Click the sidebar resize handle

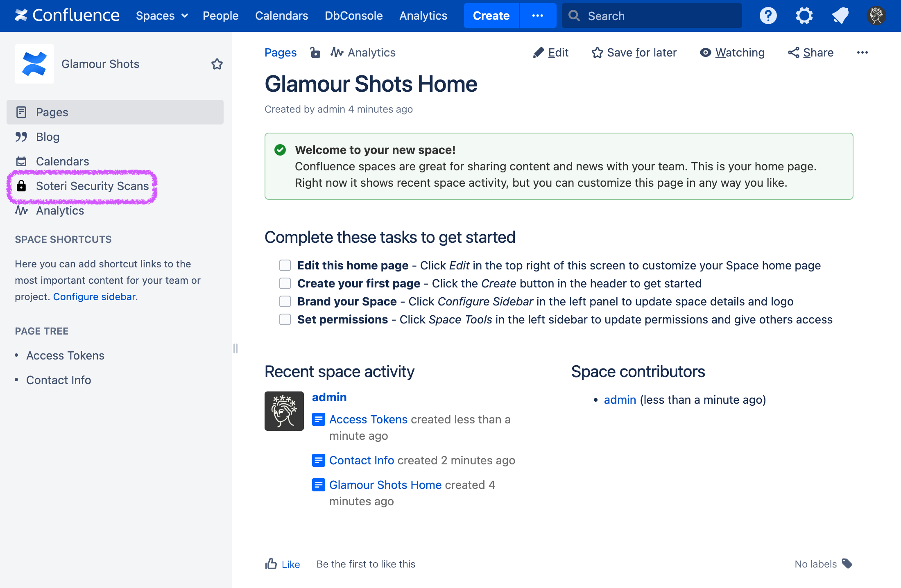(235, 348)
